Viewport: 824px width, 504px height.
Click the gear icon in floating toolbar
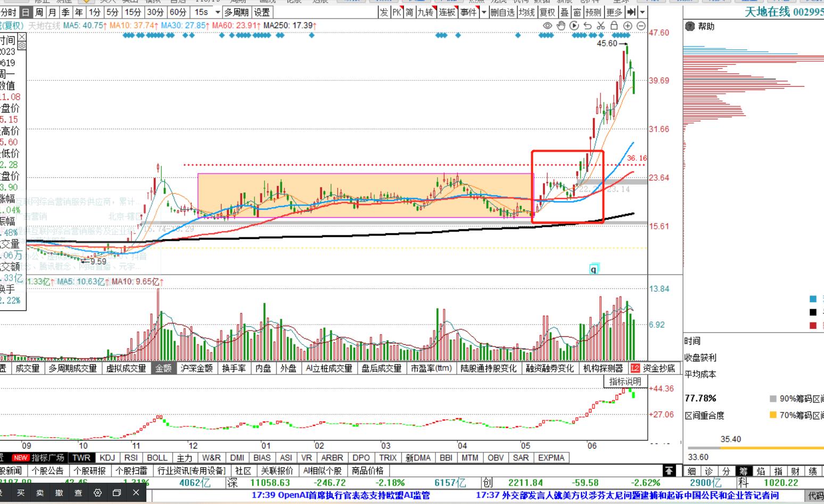tap(97, 493)
